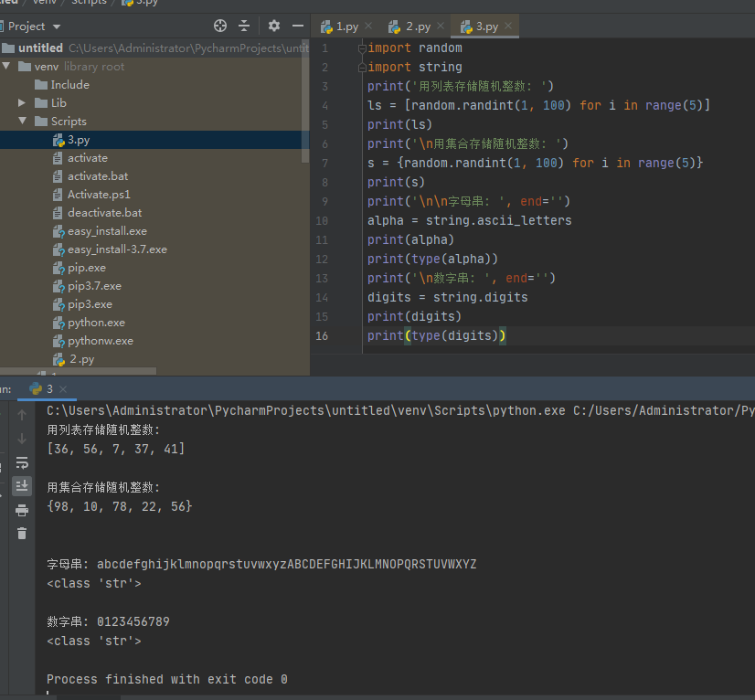
Task: Select pip.exe in the project tree
Action: [x=86, y=268]
